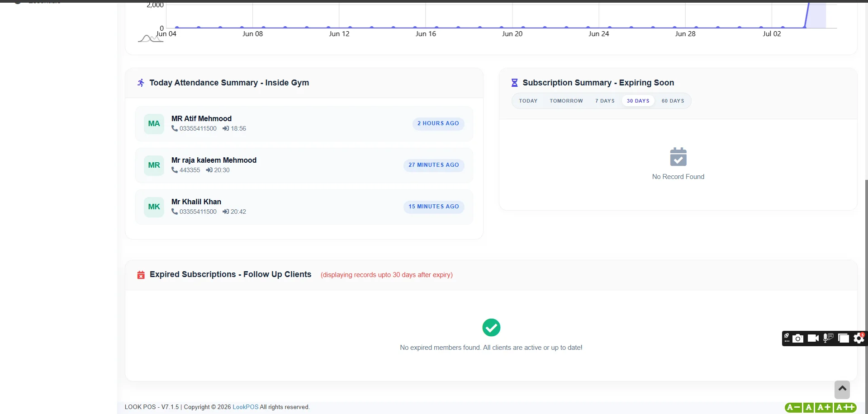The height and width of the screenshot is (414, 868).
Task: Reset font size with the plain A button
Action: 809,407
